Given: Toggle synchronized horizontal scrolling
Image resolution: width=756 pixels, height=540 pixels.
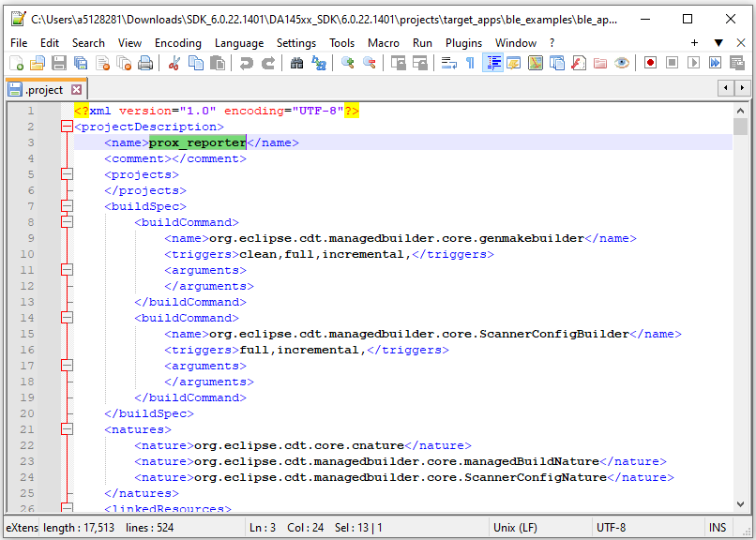Looking at the screenshot, I should pyautogui.click(x=420, y=63).
